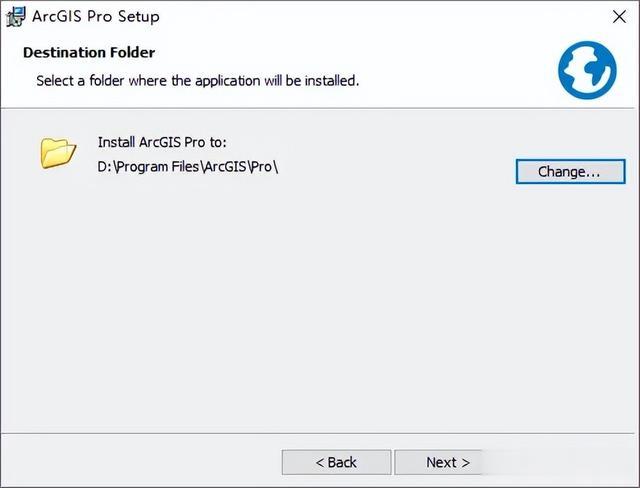The height and width of the screenshot is (488, 640).
Task: Click the trailing "Pro\" segment of path
Action: point(264,167)
